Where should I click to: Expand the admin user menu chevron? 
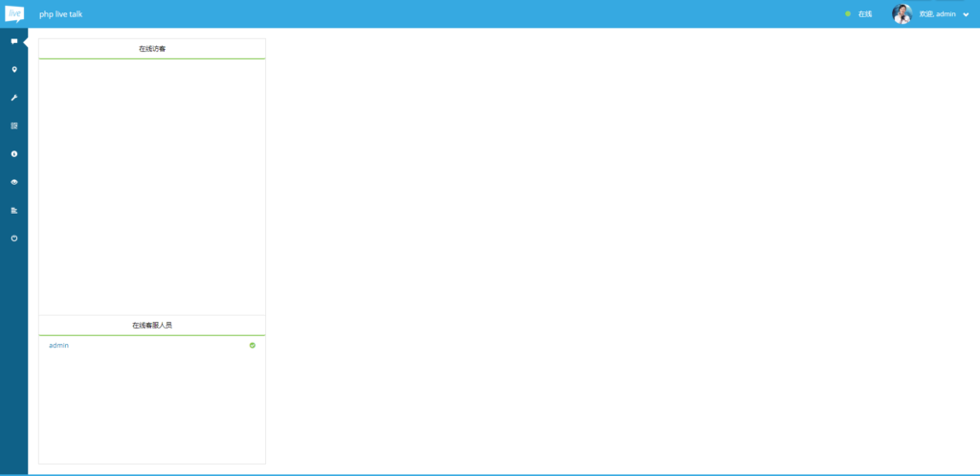(967, 14)
